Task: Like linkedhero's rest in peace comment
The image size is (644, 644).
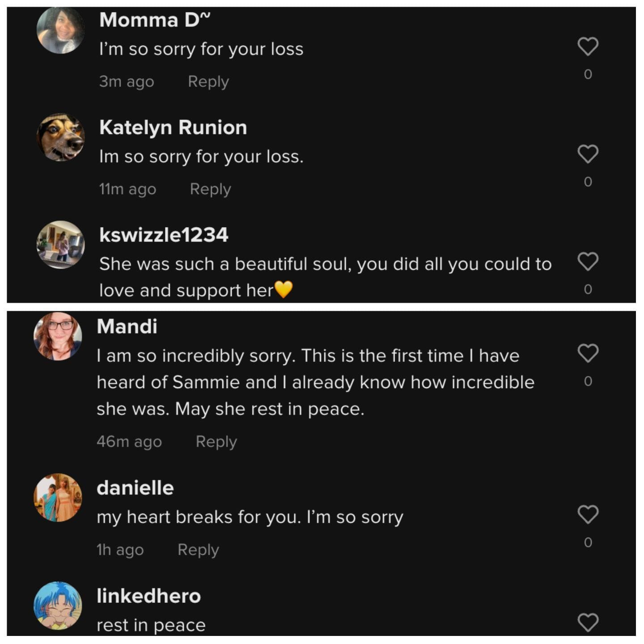Action: 588,622
